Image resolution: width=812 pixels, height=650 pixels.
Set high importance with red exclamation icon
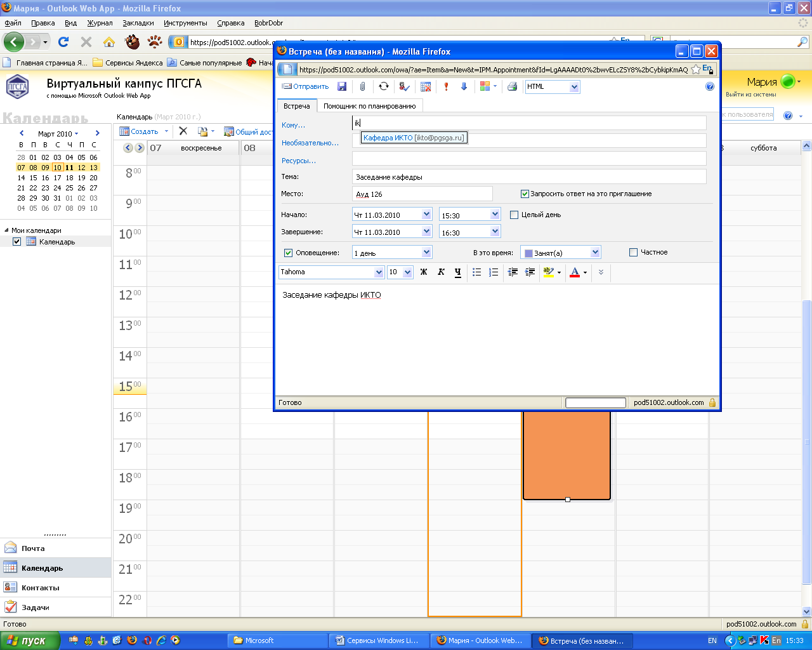446,86
